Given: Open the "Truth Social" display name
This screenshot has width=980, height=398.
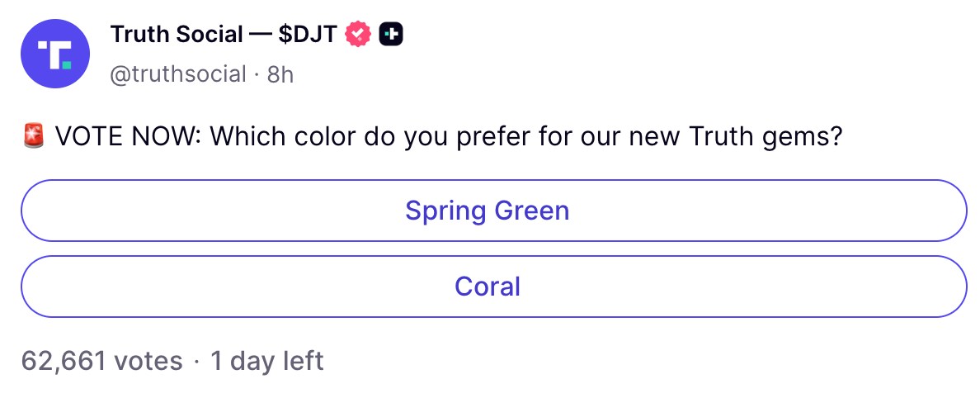Looking at the screenshot, I should tap(177, 35).
